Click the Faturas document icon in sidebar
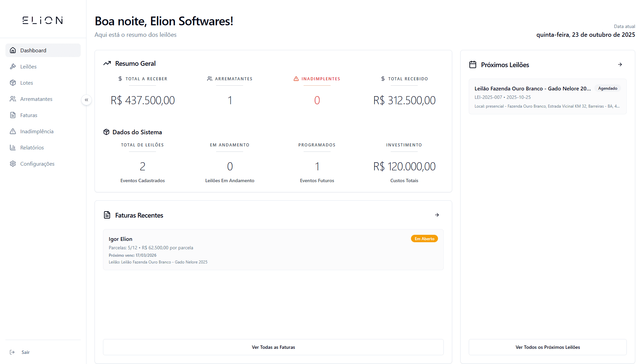 point(13,115)
